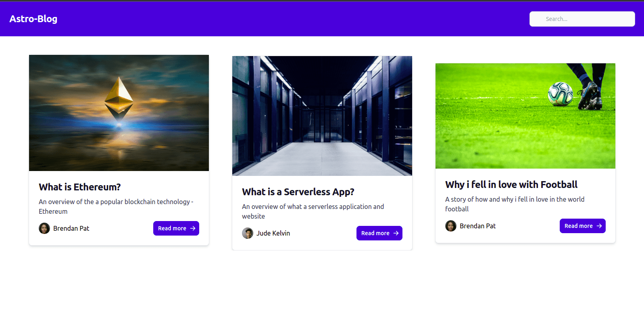Click the 'What is a Serverless App?' heading
The height and width of the screenshot is (311, 644).
click(x=298, y=192)
